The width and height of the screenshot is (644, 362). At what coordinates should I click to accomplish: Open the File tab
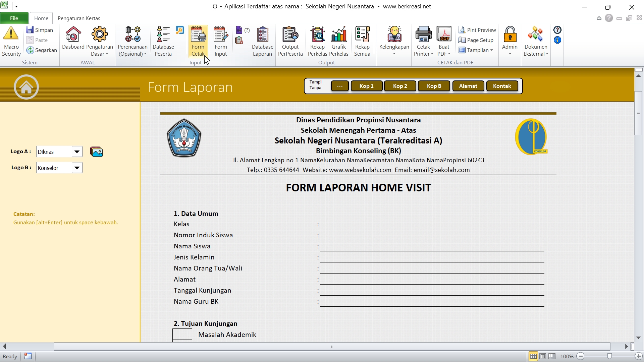click(x=14, y=18)
